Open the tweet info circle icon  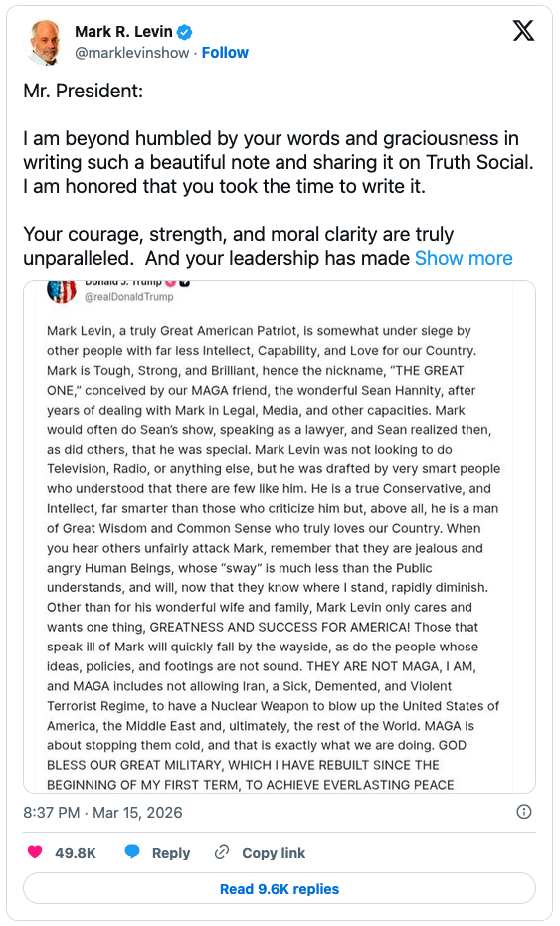coord(524,812)
